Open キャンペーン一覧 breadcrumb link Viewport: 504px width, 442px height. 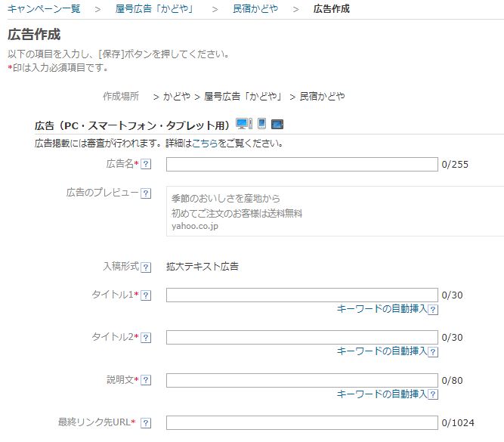(x=44, y=8)
